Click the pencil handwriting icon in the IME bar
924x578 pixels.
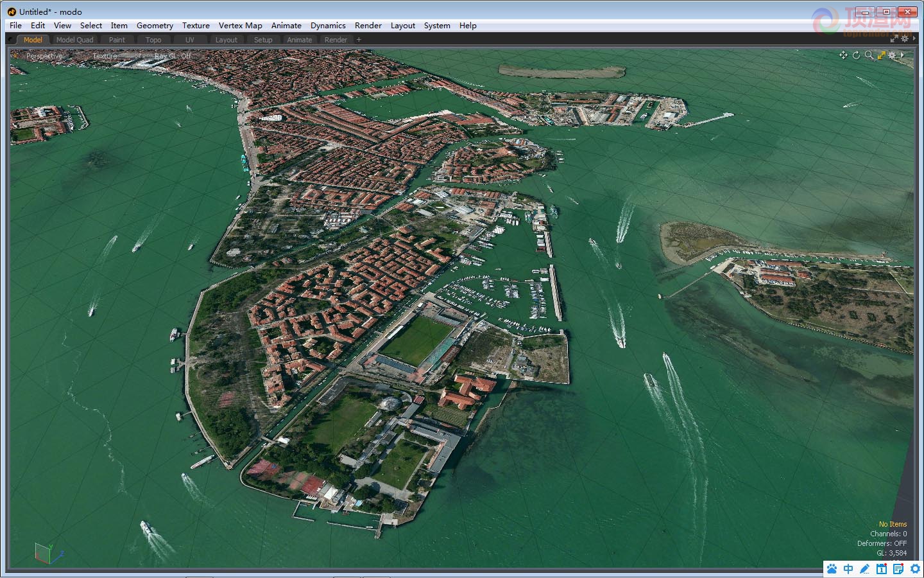click(865, 569)
